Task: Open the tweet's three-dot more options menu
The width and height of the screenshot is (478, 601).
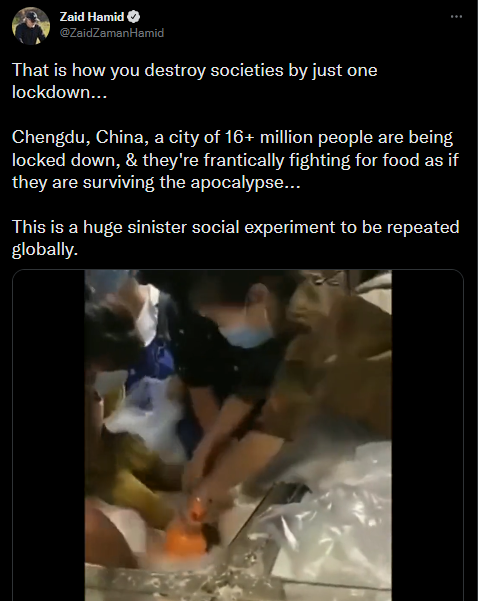Action: coord(456,17)
